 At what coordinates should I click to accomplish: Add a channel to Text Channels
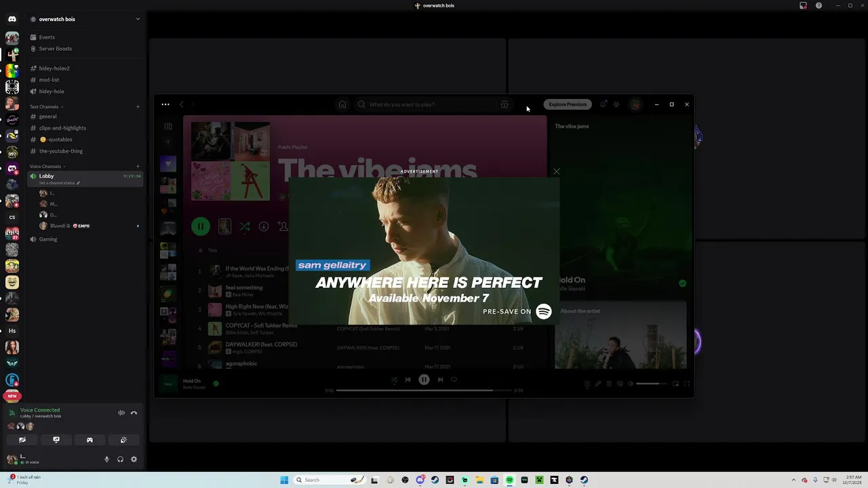click(x=138, y=106)
